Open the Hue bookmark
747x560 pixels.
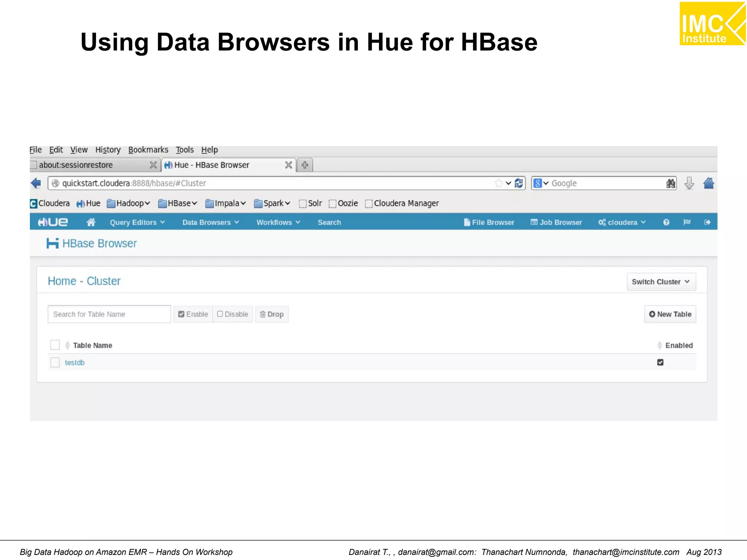point(88,203)
